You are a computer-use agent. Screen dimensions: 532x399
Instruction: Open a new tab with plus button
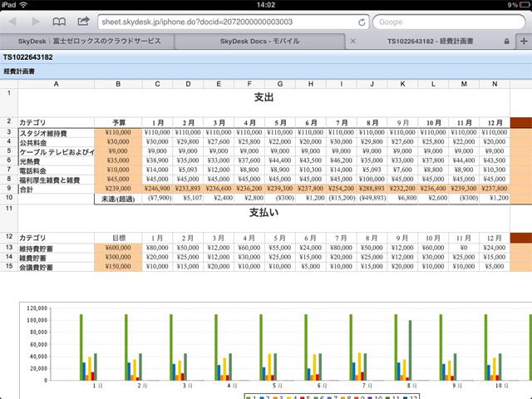tap(524, 42)
